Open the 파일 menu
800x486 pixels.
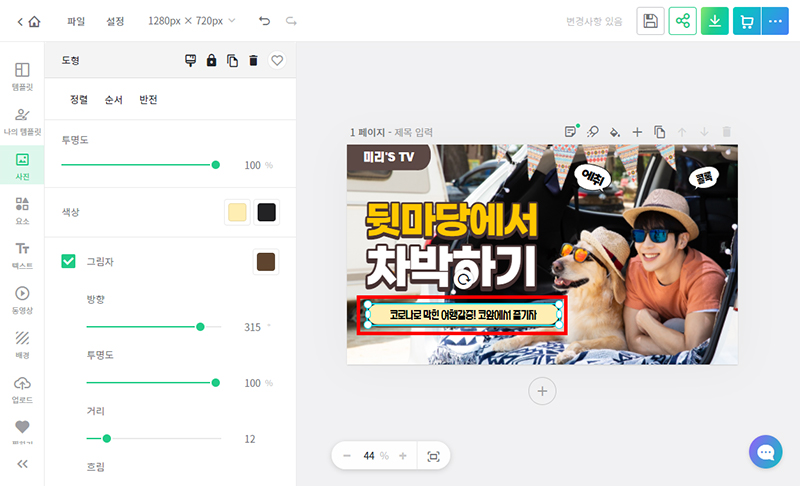pyautogui.click(x=76, y=21)
